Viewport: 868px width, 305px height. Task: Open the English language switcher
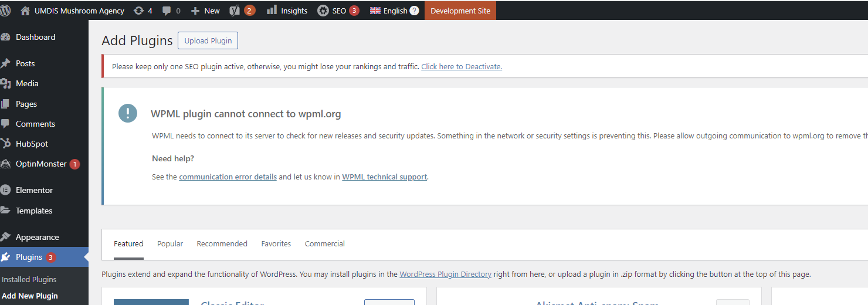coord(394,11)
